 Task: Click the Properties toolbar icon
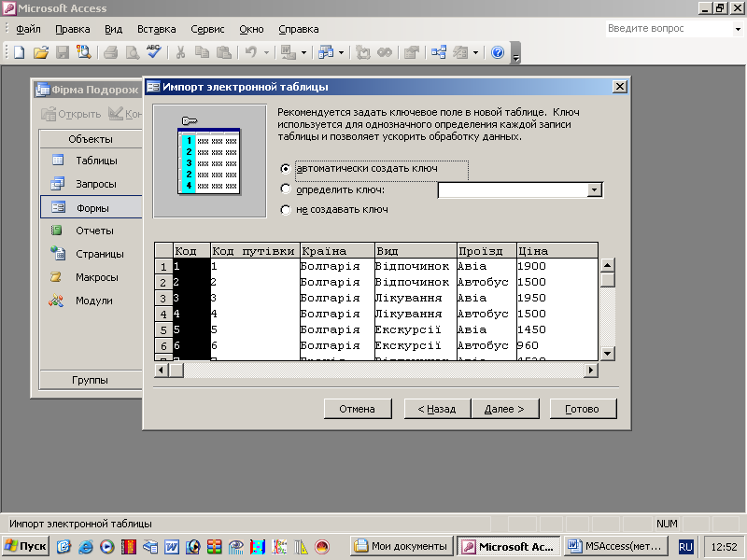click(411, 52)
